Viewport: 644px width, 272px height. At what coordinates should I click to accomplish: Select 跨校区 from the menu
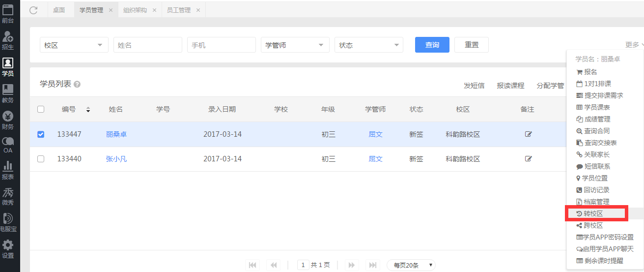[x=589, y=225]
